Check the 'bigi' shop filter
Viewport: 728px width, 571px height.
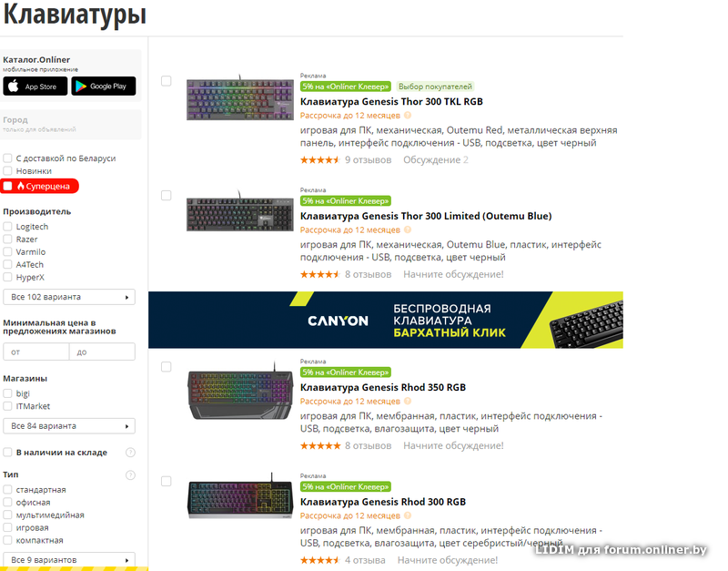click(7, 393)
